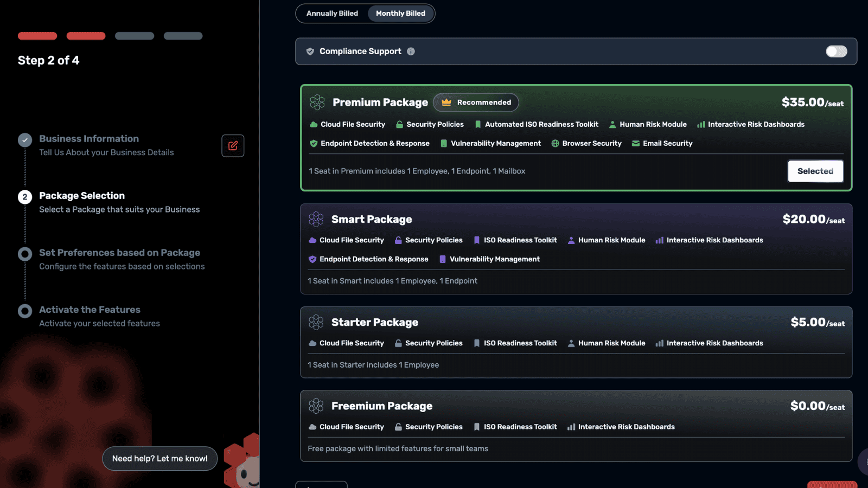
Task: Click Freemium Package ISO Readiness Toolkit icon
Action: click(477, 427)
